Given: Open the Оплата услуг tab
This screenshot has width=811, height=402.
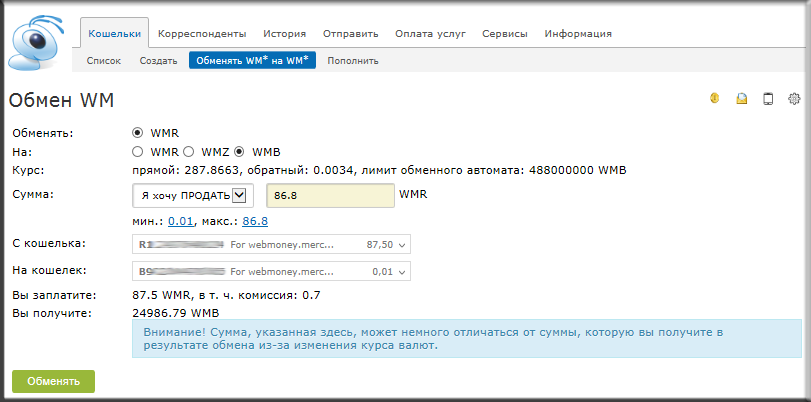Looking at the screenshot, I should 430,34.
